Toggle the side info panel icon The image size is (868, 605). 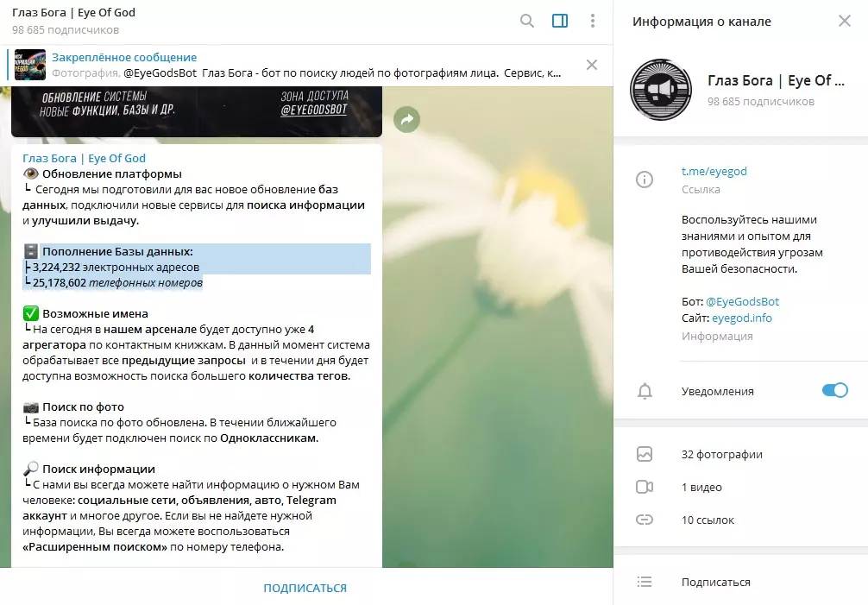click(560, 21)
